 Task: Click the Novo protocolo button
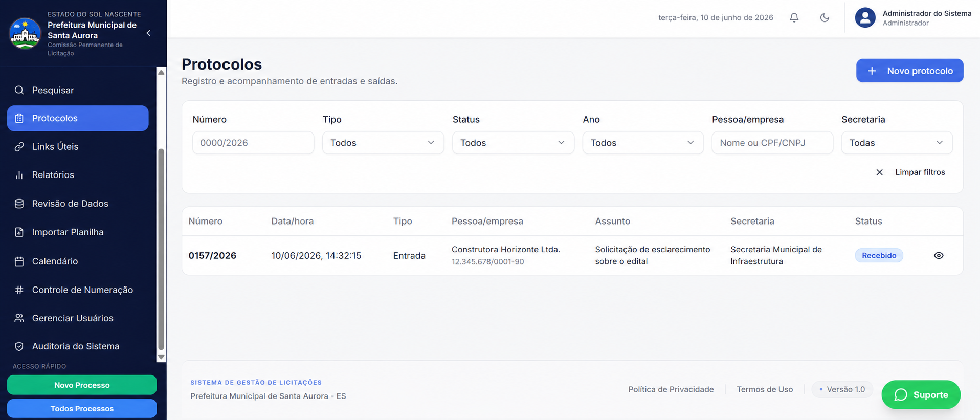click(x=909, y=71)
